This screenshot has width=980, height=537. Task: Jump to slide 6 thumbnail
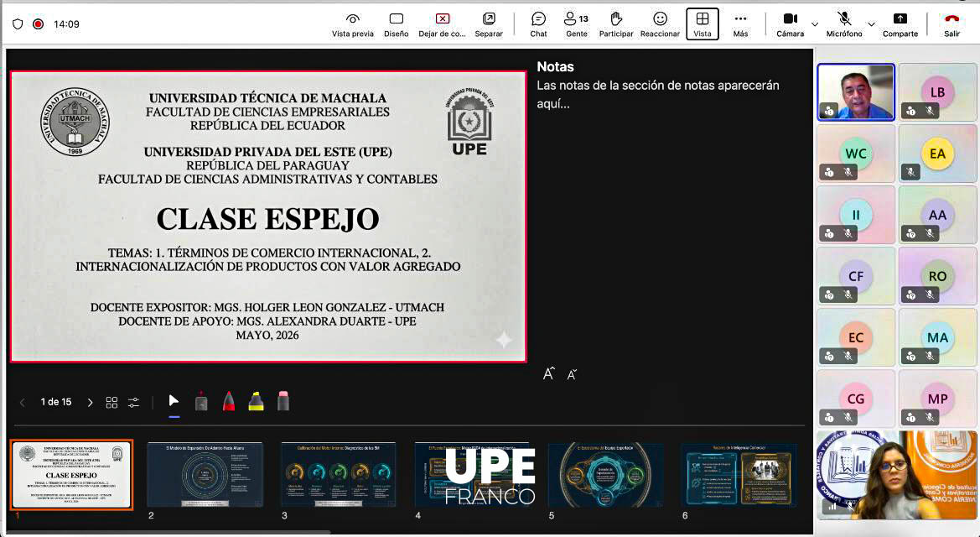click(x=739, y=475)
